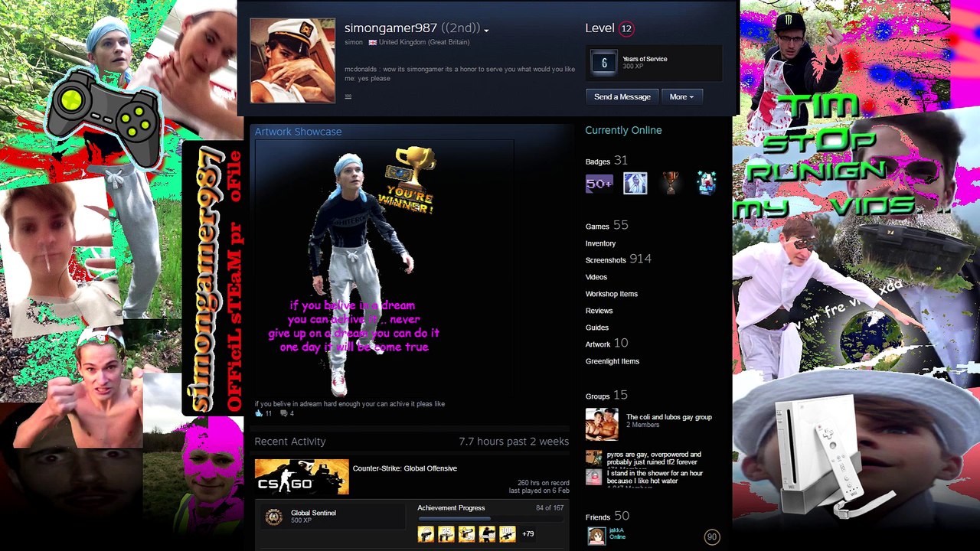Viewport: 980px width, 551px height.
Task: Click the Recent Activity heading
Action: tap(290, 442)
